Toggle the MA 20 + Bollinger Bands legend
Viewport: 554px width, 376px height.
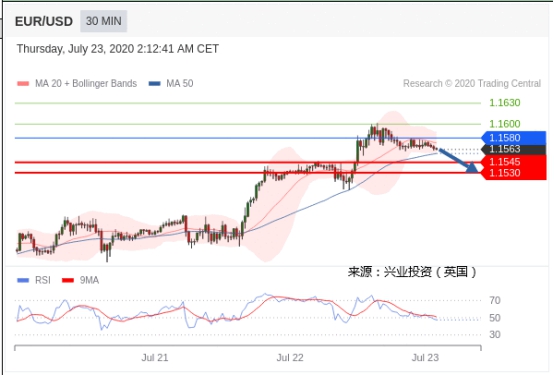click(x=77, y=83)
